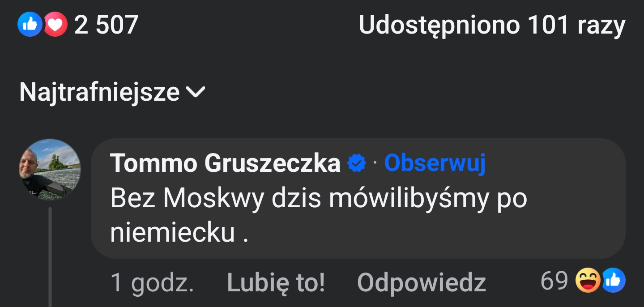Viewport: 644px width, 307px height.
Task: Click the laughing Haha emoji on comment
Action: [x=588, y=281]
